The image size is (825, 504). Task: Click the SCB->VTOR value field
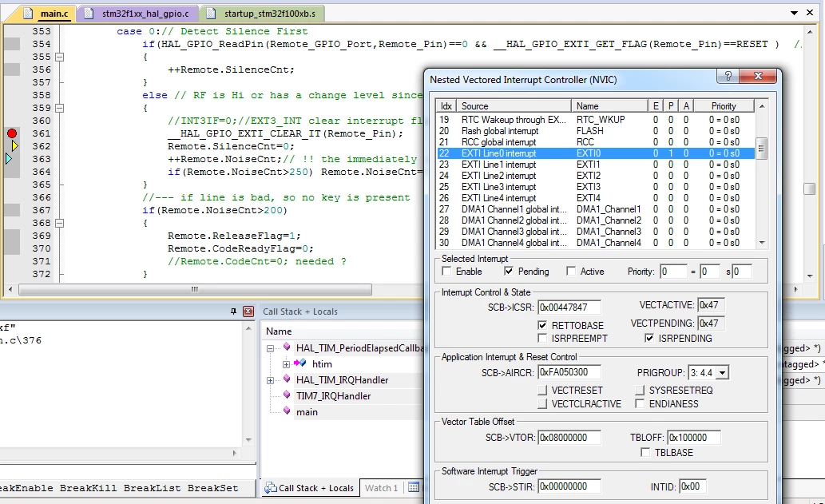pos(569,437)
